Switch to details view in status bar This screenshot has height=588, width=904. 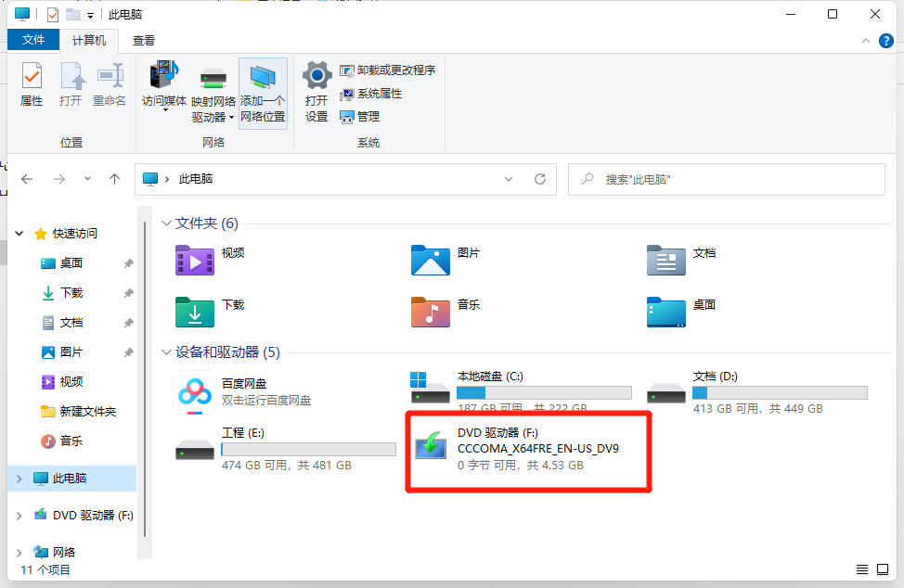[x=862, y=569]
